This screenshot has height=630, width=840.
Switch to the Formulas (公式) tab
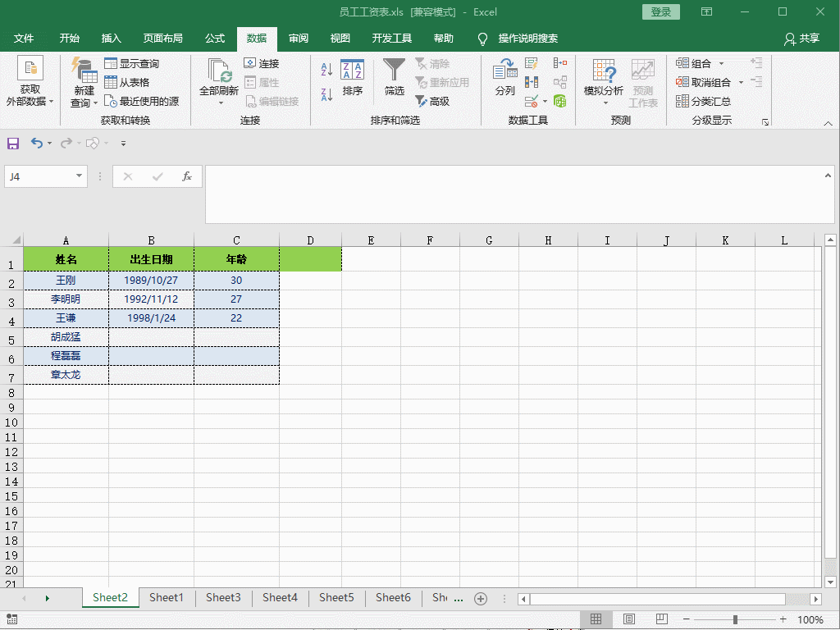pos(215,39)
